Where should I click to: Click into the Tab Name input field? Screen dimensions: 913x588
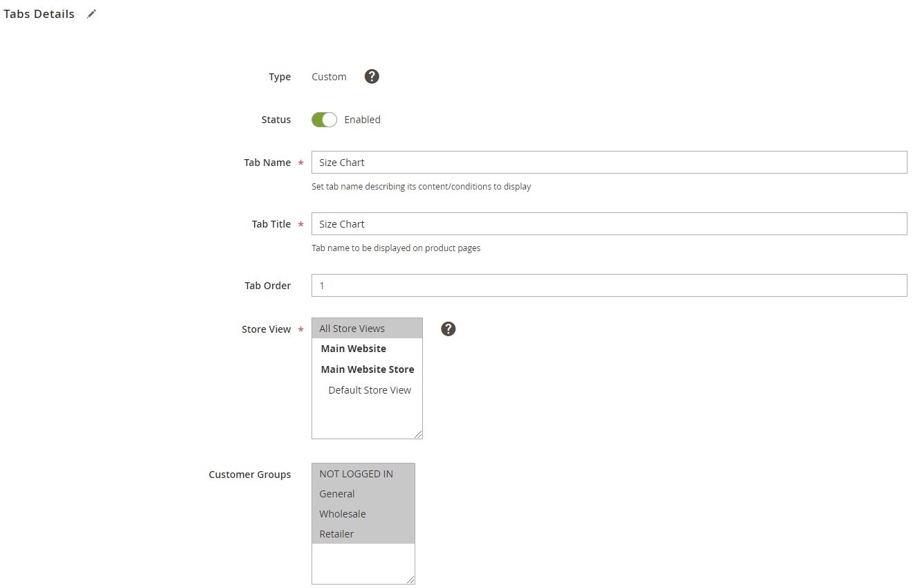pos(609,163)
